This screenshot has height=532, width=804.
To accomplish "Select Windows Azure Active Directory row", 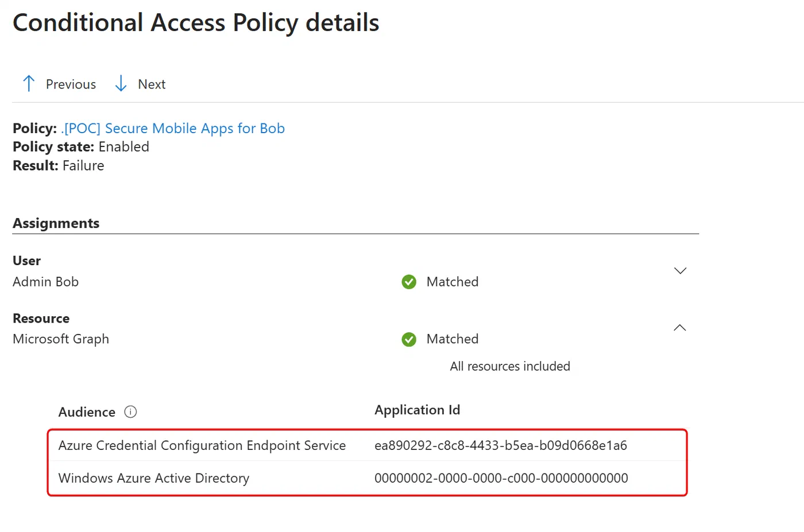I will pos(368,478).
